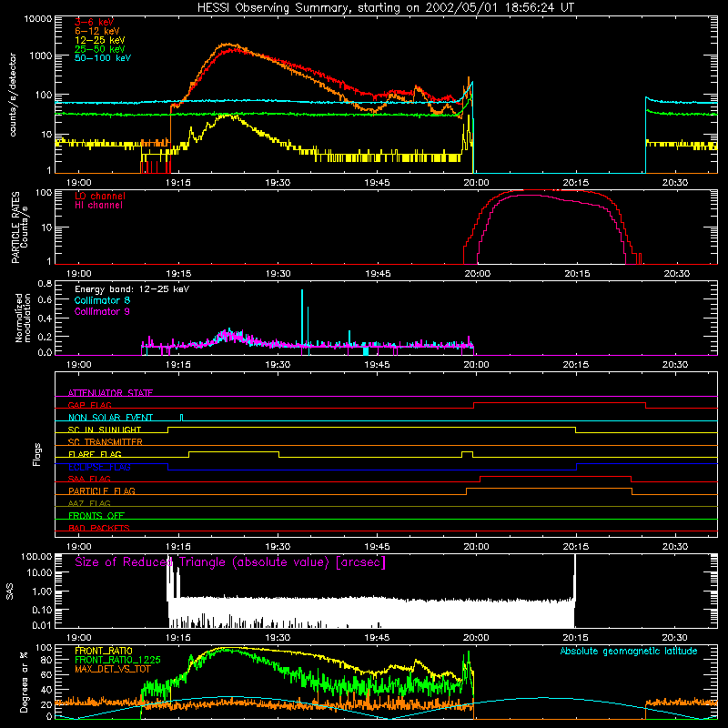Screen dimensions: 728x728
Task: Select the 50-100 keV legend label
Action: tap(103, 58)
